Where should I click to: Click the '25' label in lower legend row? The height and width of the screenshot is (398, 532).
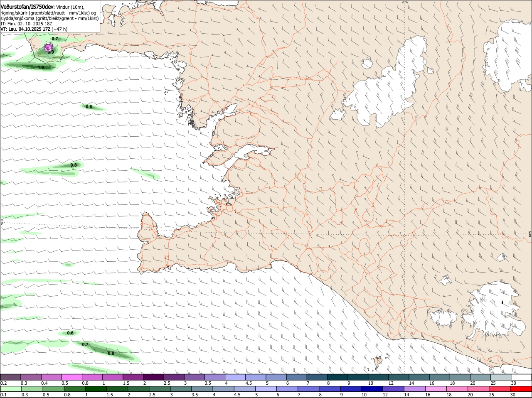pyautogui.click(x=493, y=395)
